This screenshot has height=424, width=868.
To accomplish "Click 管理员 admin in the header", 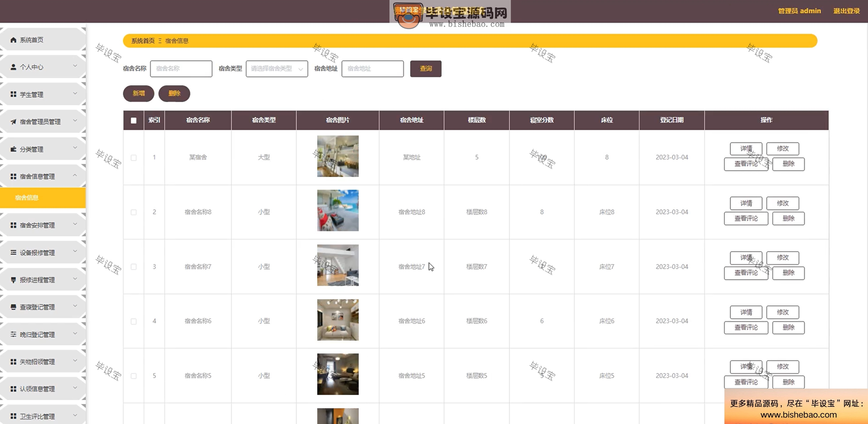I will click(799, 11).
